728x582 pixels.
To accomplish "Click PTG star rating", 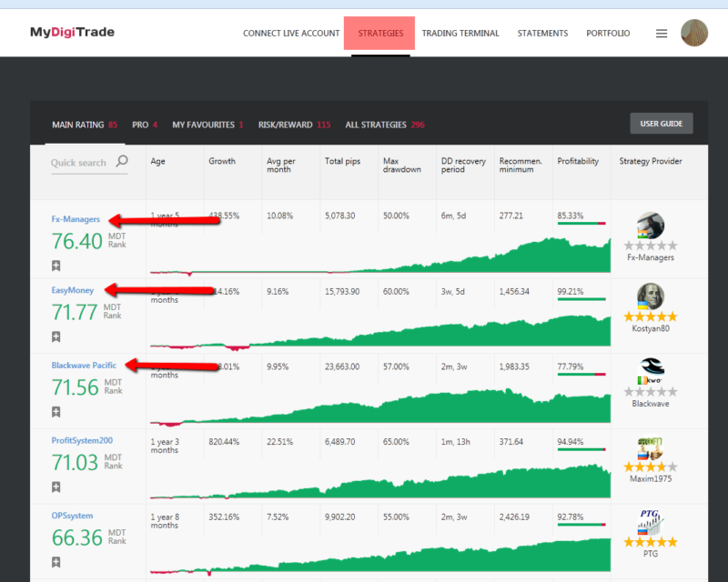I will click(x=651, y=542).
